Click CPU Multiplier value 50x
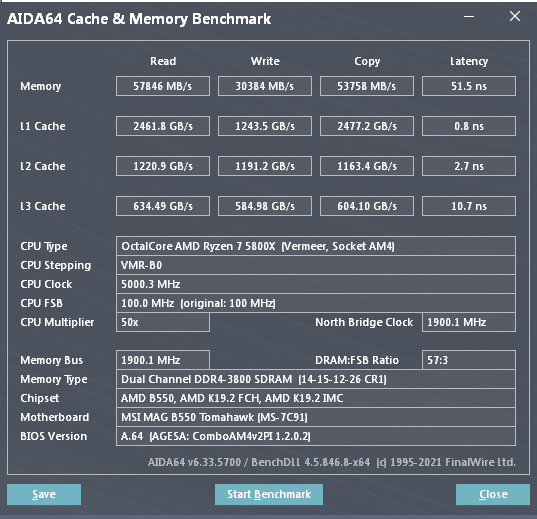Image resolution: width=537 pixels, height=519 pixels. (163, 322)
